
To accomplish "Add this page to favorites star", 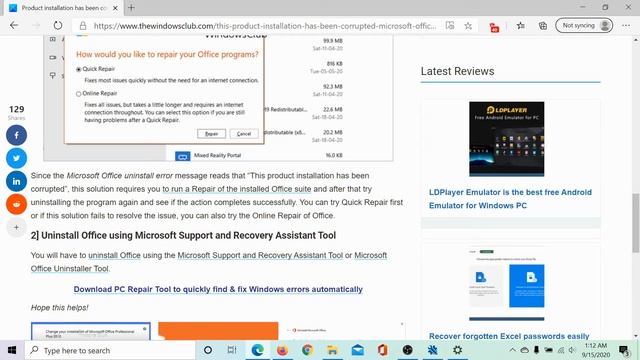I will click(x=468, y=26).
